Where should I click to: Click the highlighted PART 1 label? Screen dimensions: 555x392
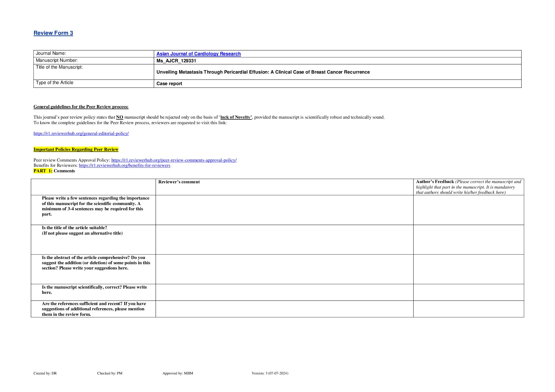pos(43,171)
